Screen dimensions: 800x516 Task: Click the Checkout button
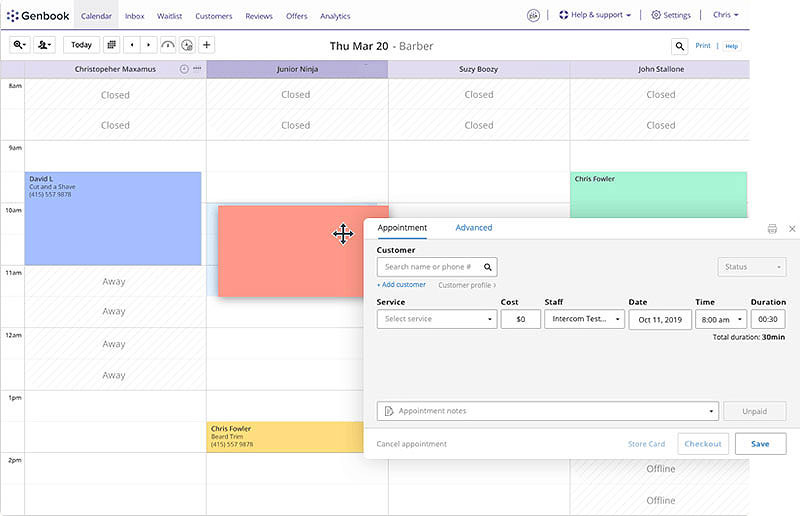tap(703, 444)
